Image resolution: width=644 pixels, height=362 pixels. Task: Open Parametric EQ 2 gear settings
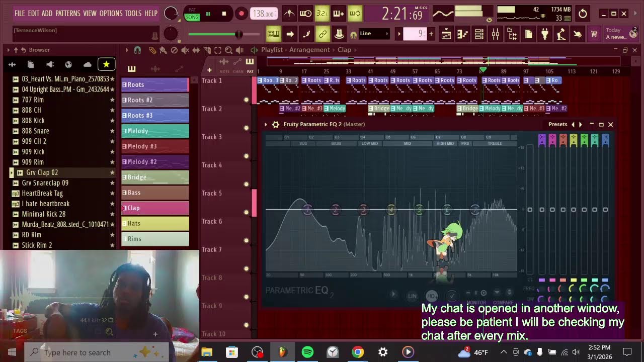275,124
